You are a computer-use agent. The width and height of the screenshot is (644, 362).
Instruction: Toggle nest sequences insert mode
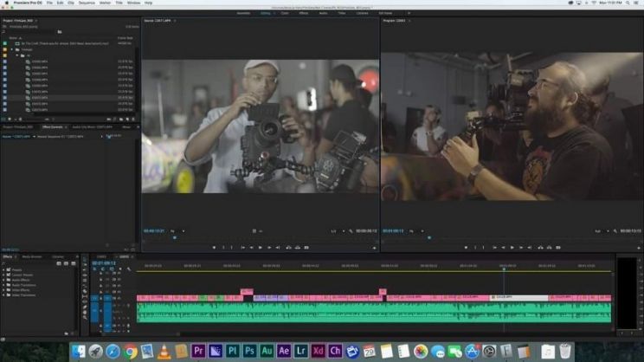94,269
